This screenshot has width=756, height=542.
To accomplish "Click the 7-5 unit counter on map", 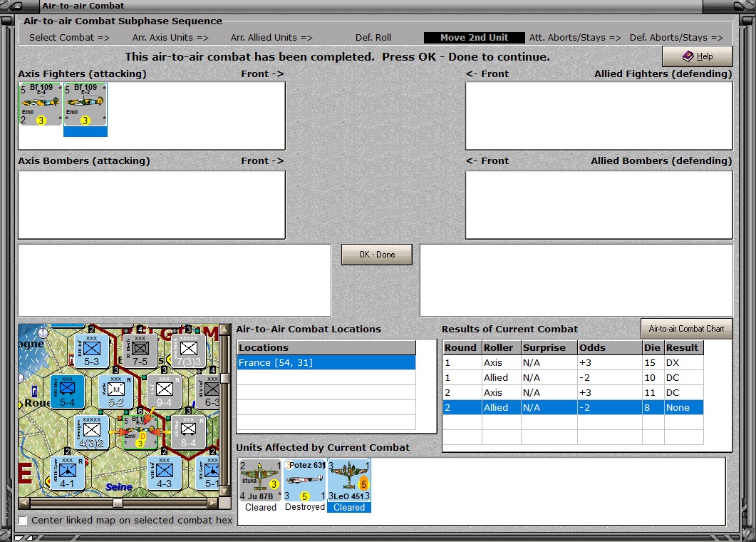I will click(140, 350).
